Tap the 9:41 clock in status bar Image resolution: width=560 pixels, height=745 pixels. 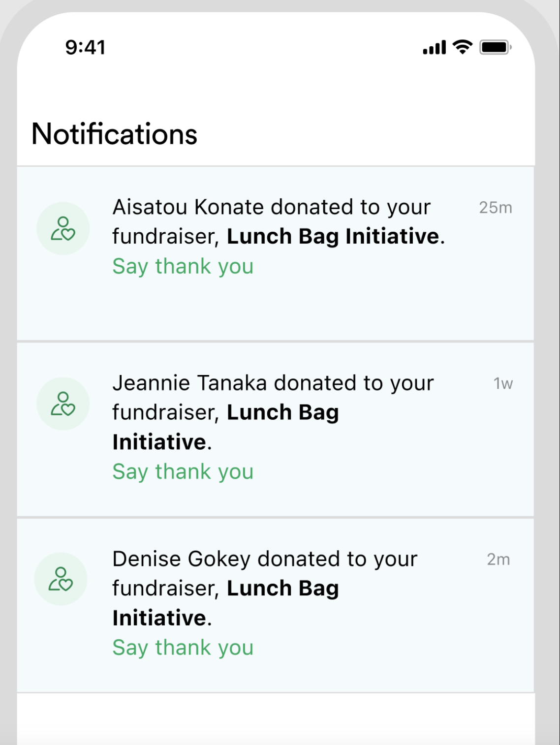click(86, 47)
